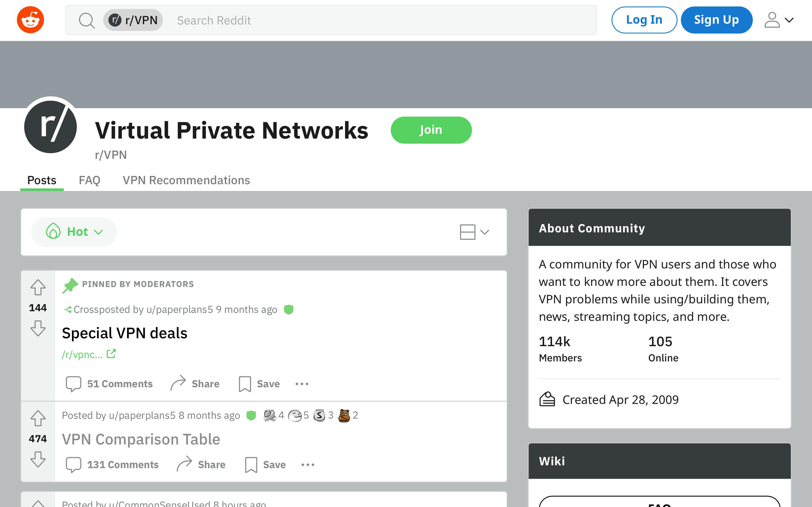Downvote the Special VPN deals post

(x=38, y=328)
